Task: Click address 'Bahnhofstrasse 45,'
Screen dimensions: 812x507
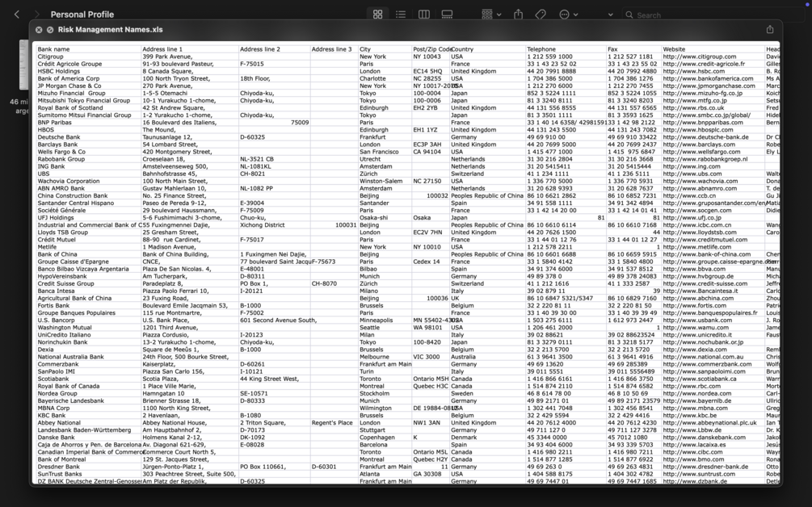Action: (x=170, y=174)
